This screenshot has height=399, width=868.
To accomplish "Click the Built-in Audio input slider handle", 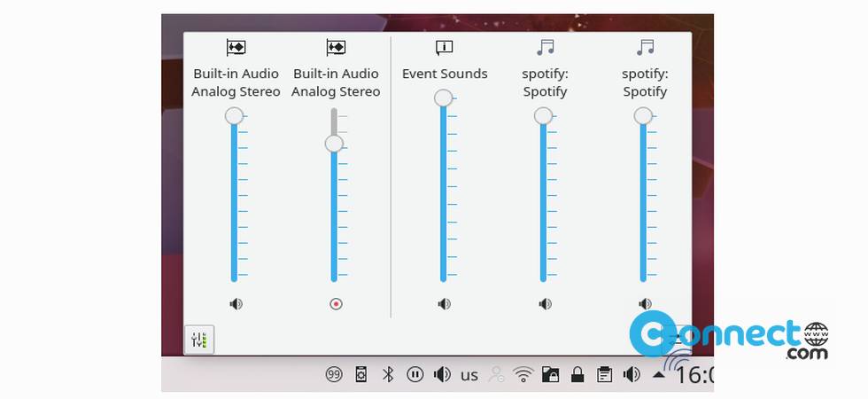I will point(334,144).
